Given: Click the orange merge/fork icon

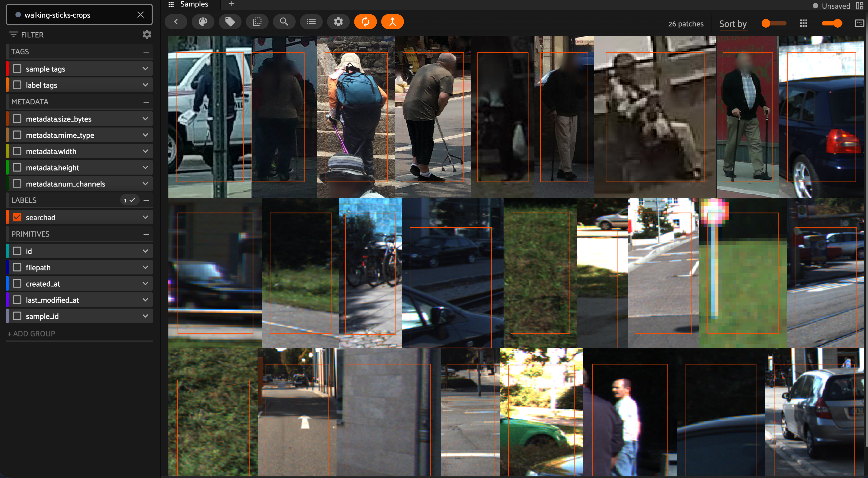Looking at the screenshot, I should (x=393, y=22).
